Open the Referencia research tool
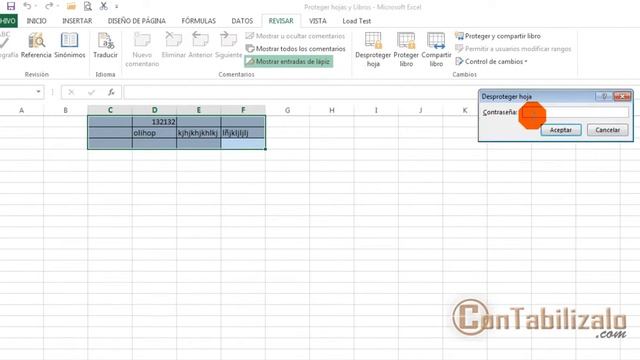This screenshot has width=640, height=360. click(36, 45)
